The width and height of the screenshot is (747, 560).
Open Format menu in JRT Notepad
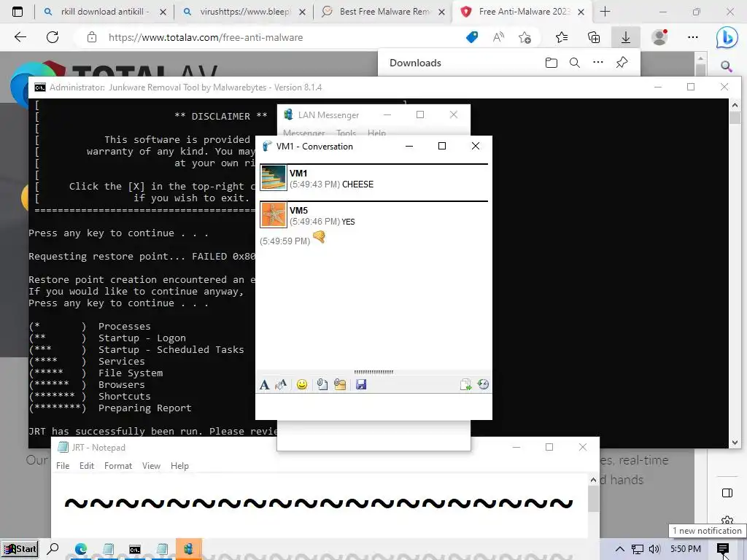click(118, 466)
